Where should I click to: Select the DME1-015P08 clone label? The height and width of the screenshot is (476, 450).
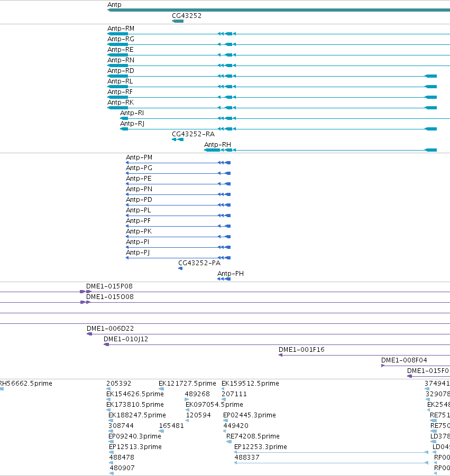pos(109,286)
